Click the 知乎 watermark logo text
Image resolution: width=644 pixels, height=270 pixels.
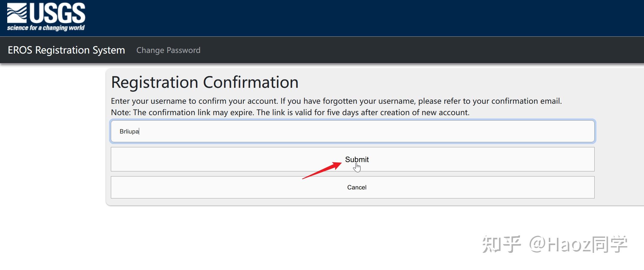point(501,244)
